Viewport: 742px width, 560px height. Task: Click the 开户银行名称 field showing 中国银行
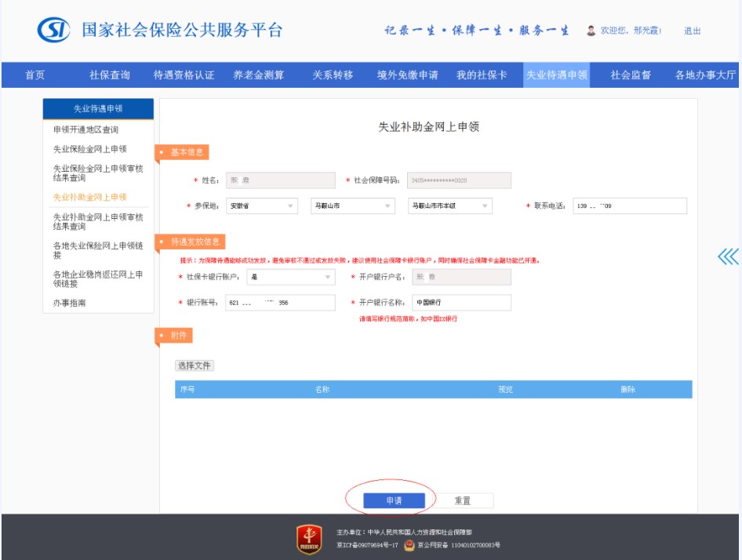pyautogui.click(x=462, y=303)
